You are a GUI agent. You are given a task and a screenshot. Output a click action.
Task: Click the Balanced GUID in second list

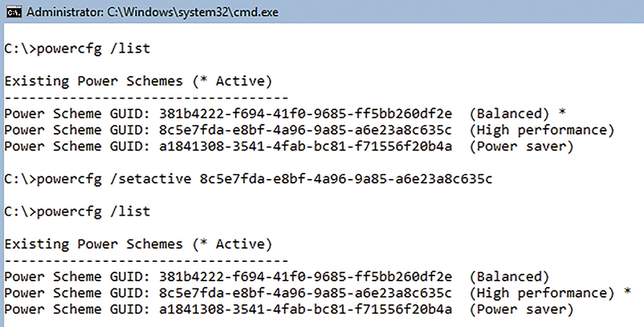305,277
